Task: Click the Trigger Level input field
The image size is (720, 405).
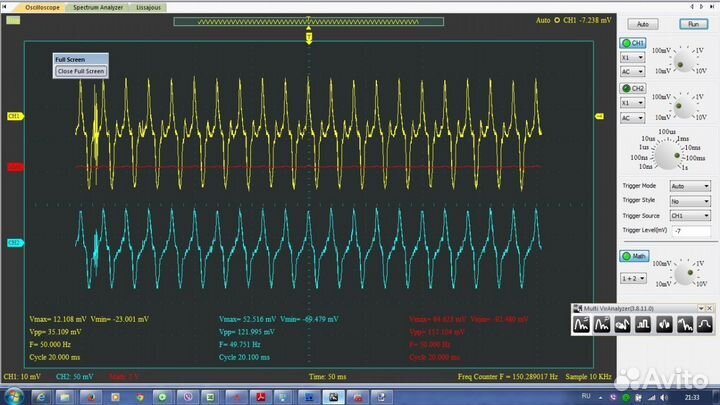Action: pyautogui.click(x=689, y=230)
